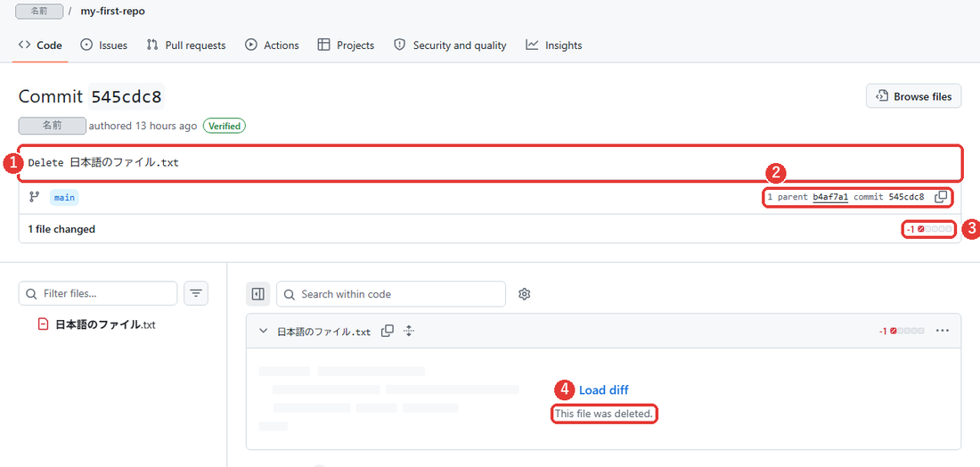Click the green Verified badge
The image size is (980, 467).
click(225, 126)
